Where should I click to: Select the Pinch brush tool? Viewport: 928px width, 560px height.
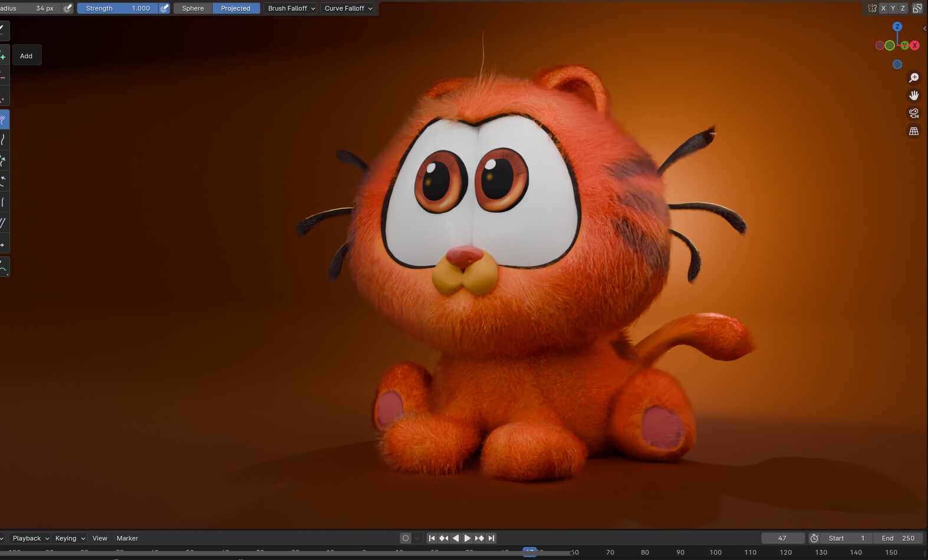tap(4, 181)
